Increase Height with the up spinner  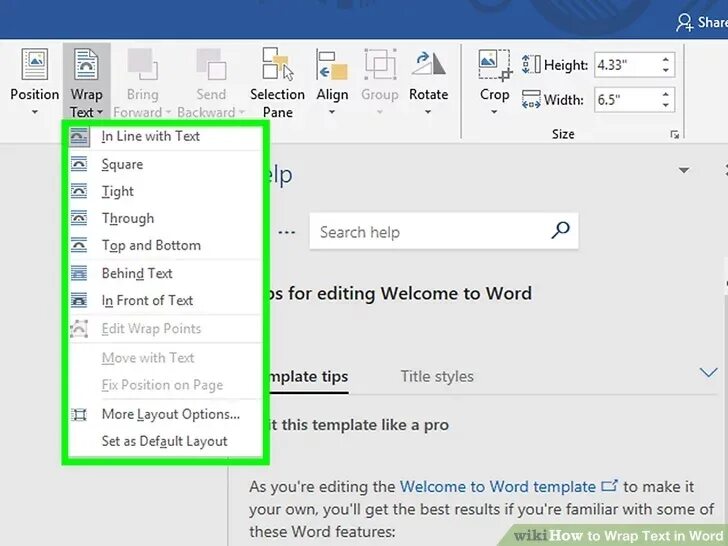pos(666,59)
